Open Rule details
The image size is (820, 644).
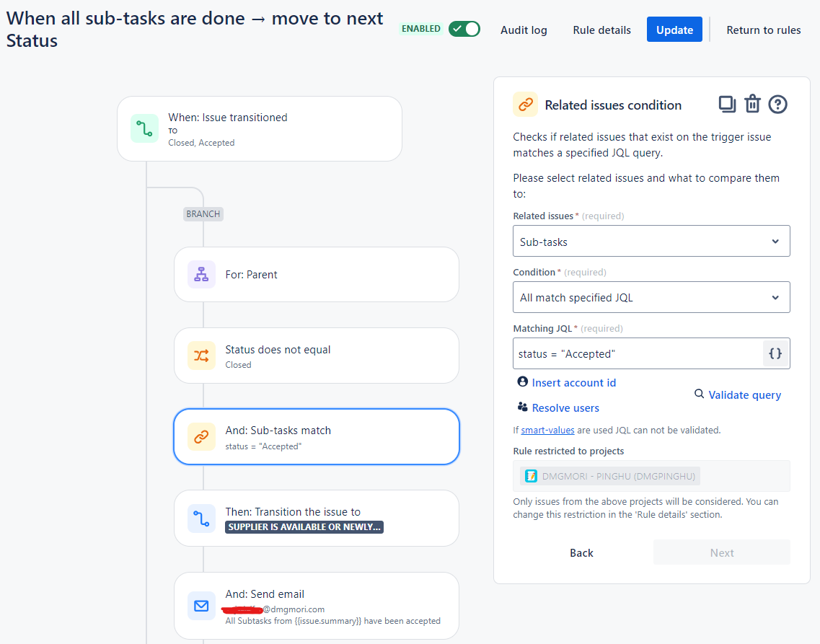[602, 30]
